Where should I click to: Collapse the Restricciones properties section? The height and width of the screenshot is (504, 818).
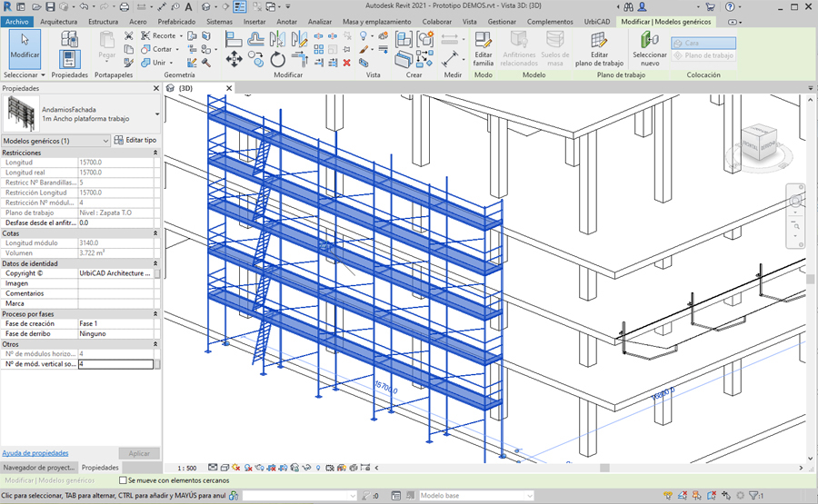click(x=156, y=153)
